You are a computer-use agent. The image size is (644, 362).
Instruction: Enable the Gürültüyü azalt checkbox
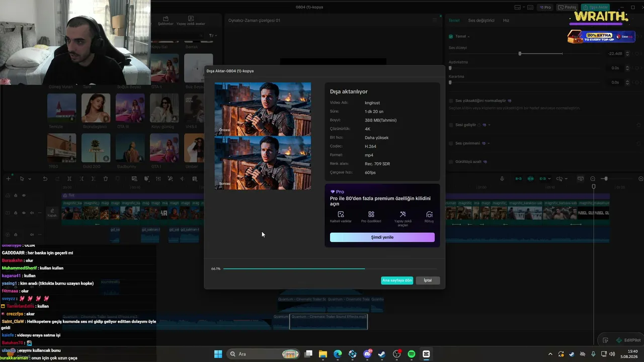(x=451, y=162)
